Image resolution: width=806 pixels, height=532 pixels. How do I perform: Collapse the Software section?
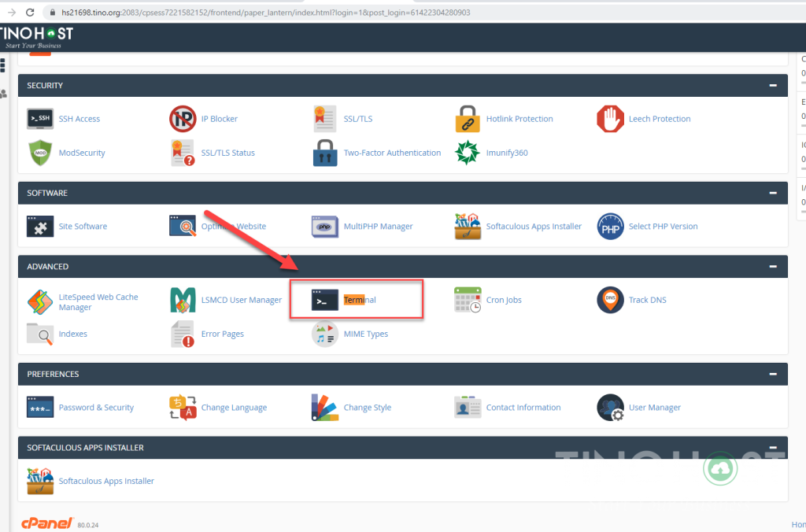773,193
